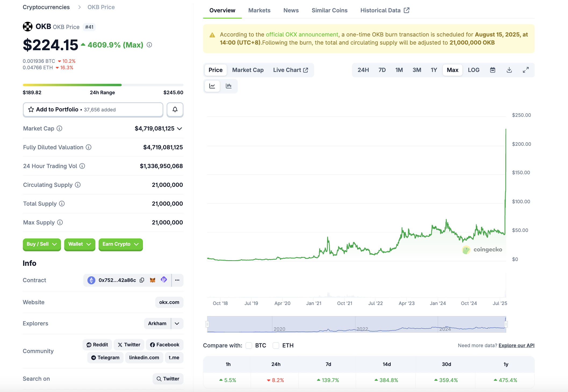Enable BTC comparison checkbox
The height and width of the screenshot is (392, 568).
pos(249,346)
